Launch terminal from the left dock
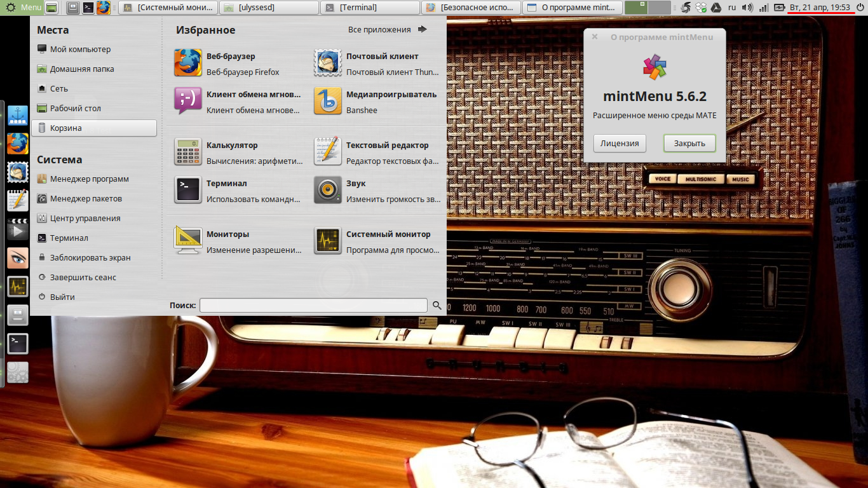Viewport: 868px width, 488px height. click(18, 344)
